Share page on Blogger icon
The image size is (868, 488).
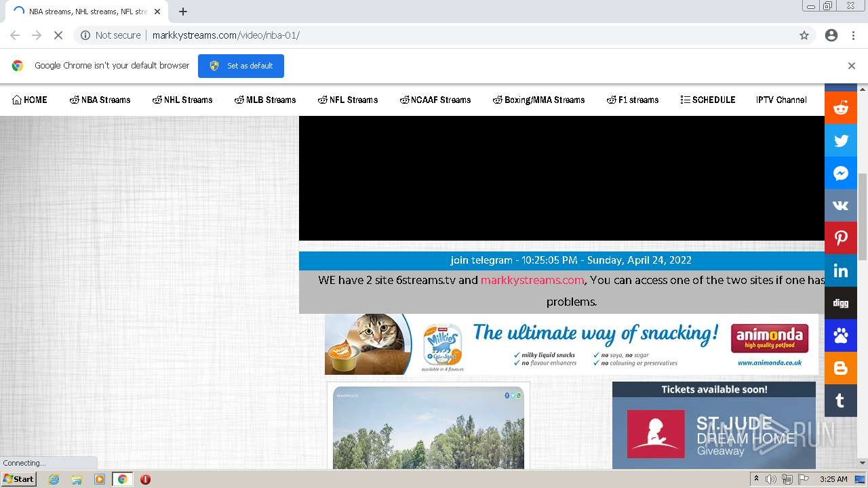pyautogui.click(x=841, y=368)
